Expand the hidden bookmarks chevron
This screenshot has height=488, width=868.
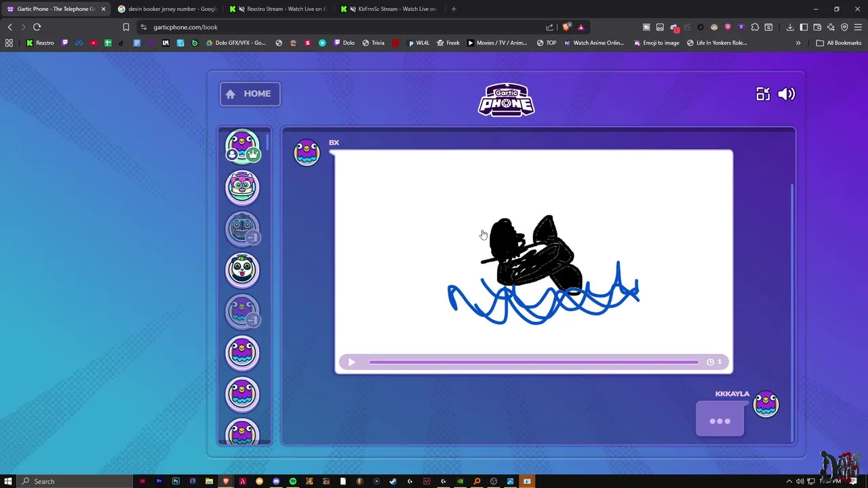pyautogui.click(x=798, y=43)
